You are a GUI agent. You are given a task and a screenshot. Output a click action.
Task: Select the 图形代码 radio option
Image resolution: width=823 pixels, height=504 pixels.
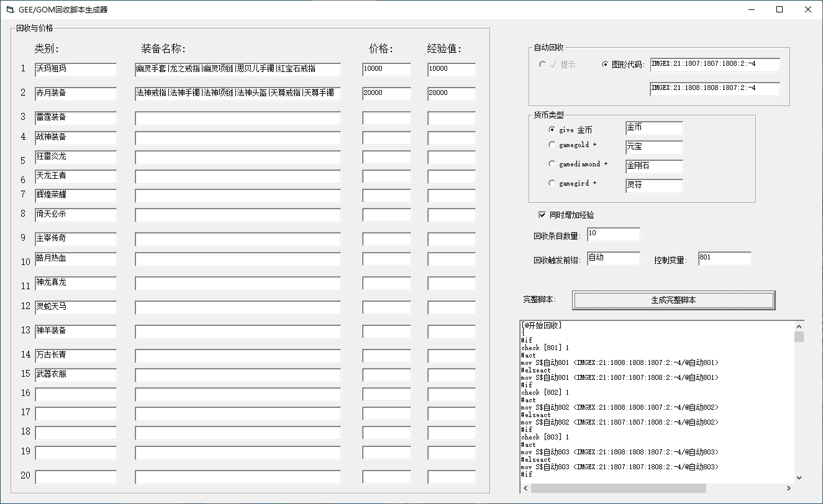606,65
